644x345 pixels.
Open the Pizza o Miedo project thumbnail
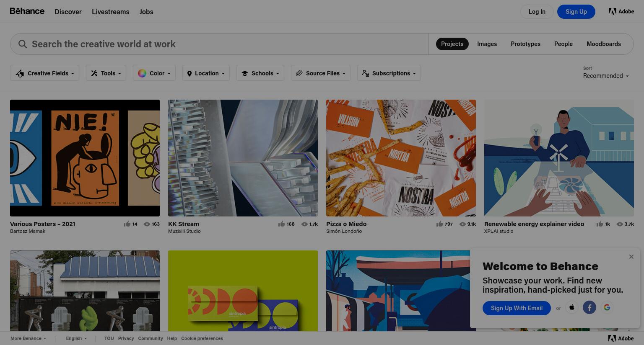click(x=401, y=158)
